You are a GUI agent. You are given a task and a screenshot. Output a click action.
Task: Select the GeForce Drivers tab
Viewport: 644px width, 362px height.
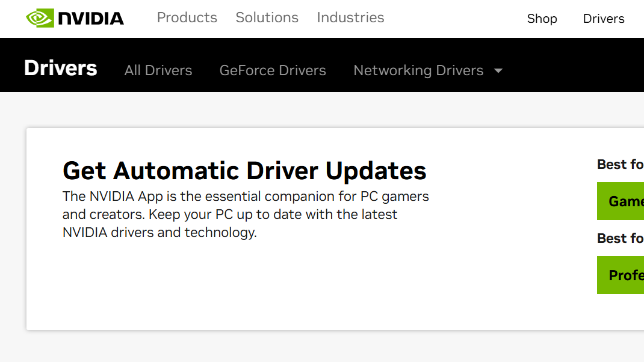click(273, 70)
